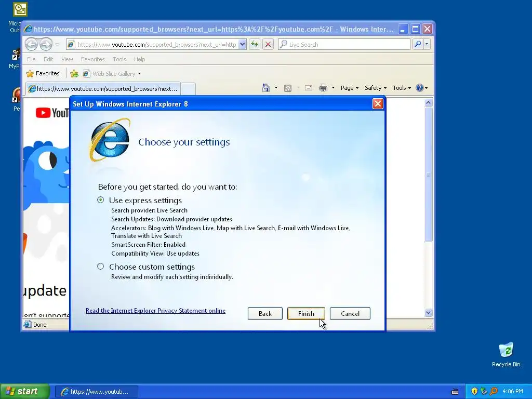Viewport: 532px width, 399px height.
Task: Open the Favorites menu in menu bar
Action: tap(92, 59)
